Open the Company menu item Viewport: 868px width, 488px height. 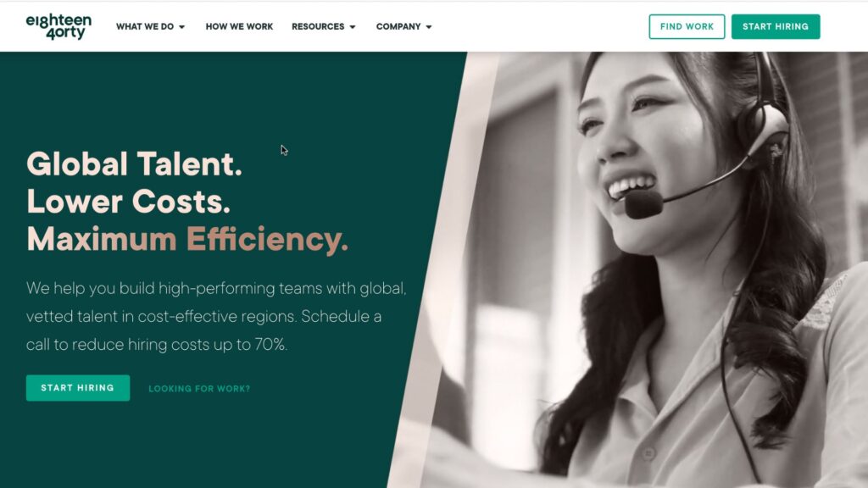point(398,26)
